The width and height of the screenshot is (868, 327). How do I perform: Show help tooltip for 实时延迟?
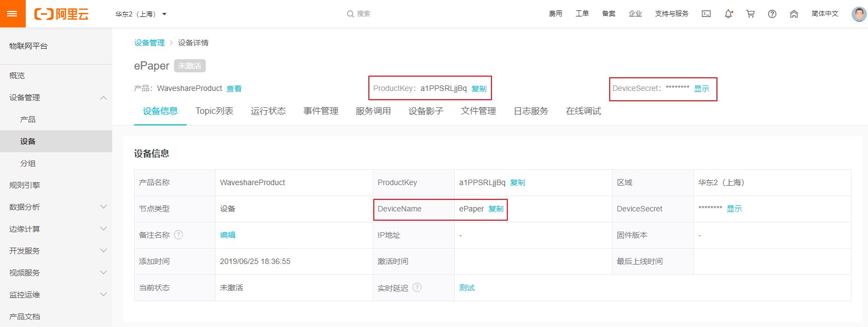pyautogui.click(x=417, y=288)
